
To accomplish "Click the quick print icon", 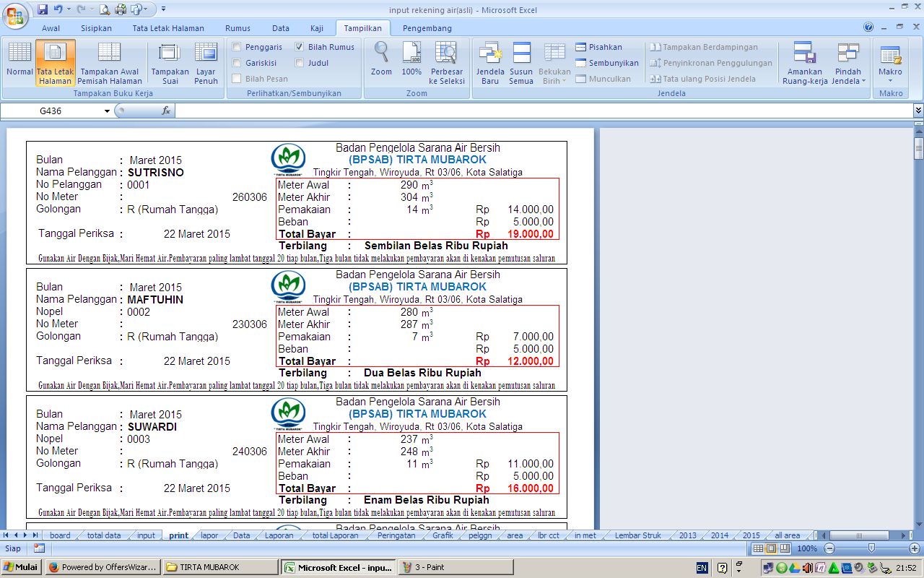I will 120,9.
